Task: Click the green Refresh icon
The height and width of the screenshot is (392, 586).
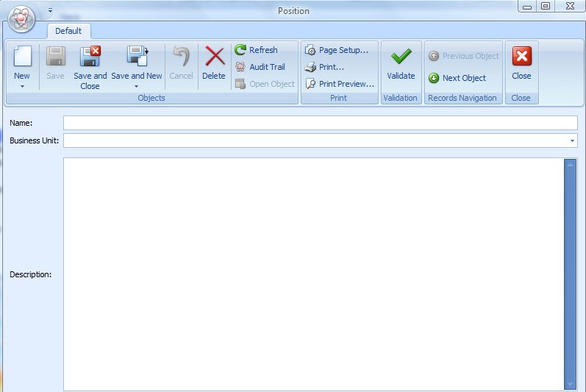Action: (x=240, y=50)
